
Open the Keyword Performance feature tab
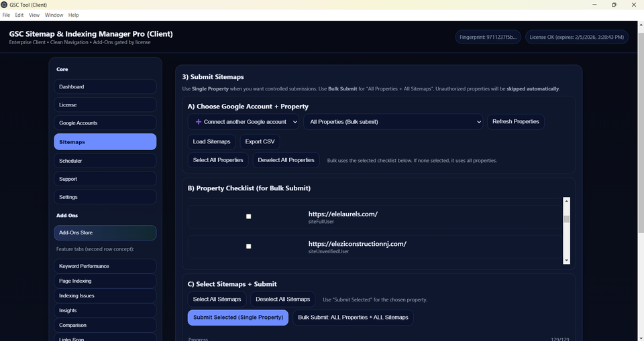[105, 266]
